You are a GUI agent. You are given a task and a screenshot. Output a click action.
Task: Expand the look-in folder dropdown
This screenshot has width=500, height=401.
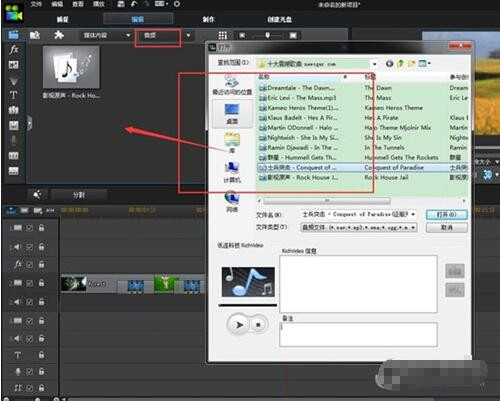[x=375, y=64]
